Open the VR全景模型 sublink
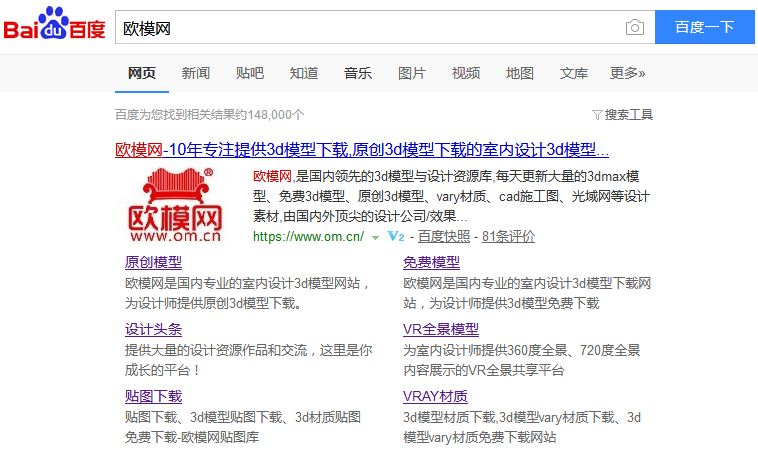Image resolution: width=758 pixels, height=450 pixels. pos(441,330)
